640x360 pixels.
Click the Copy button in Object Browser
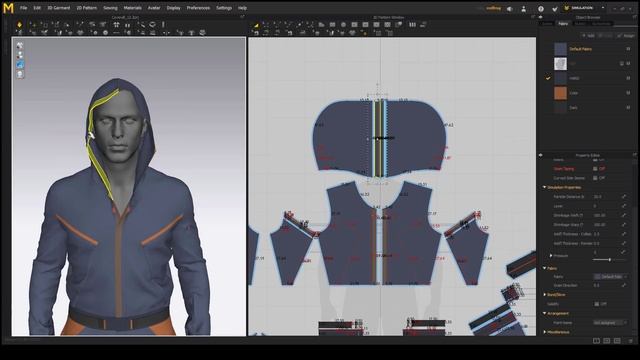tap(606, 36)
